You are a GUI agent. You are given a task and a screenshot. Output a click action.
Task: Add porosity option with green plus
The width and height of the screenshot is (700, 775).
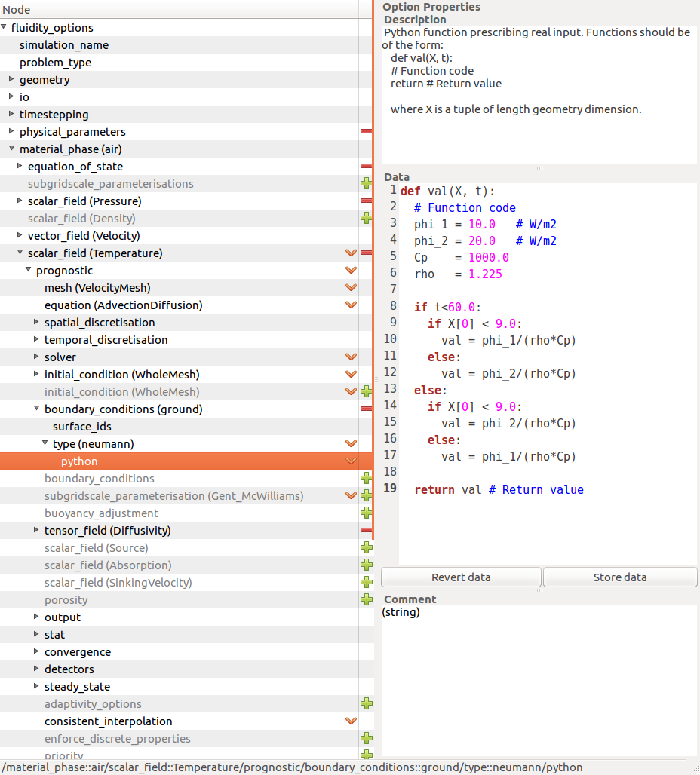coord(366,599)
